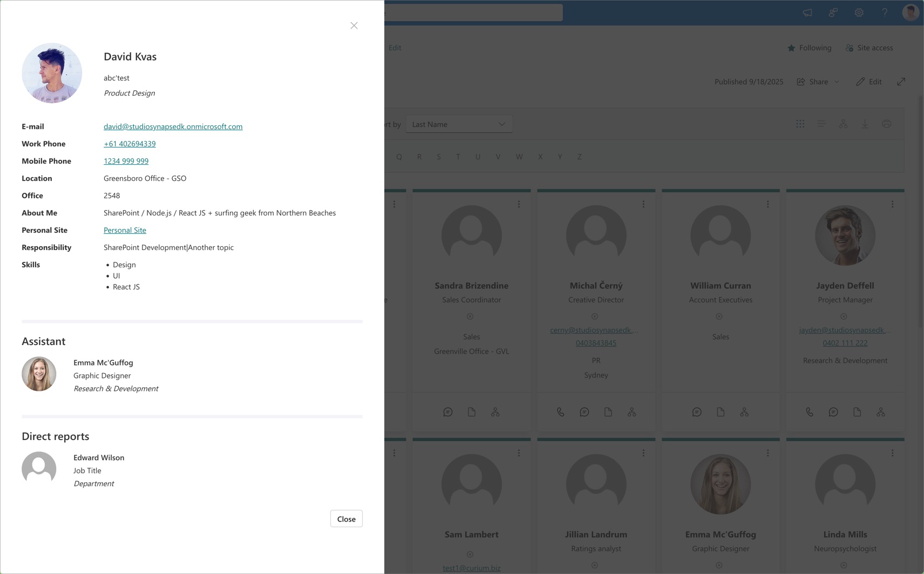The height and width of the screenshot is (574, 924).
Task: Switch to grid view icon
Action: [x=800, y=124]
